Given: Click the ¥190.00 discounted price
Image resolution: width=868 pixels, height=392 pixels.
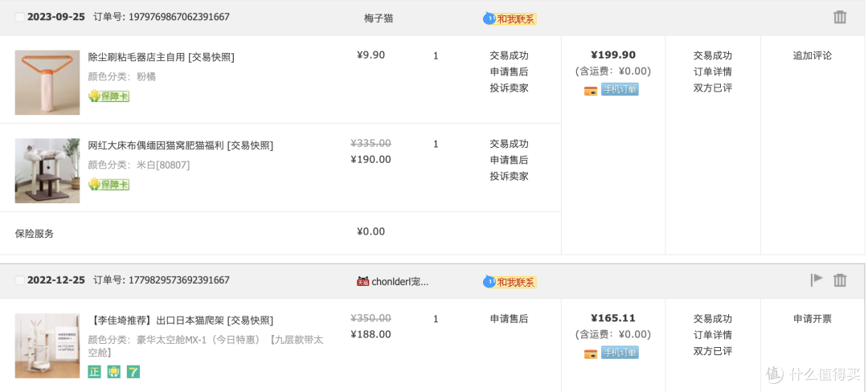Looking at the screenshot, I should pyautogui.click(x=371, y=160).
